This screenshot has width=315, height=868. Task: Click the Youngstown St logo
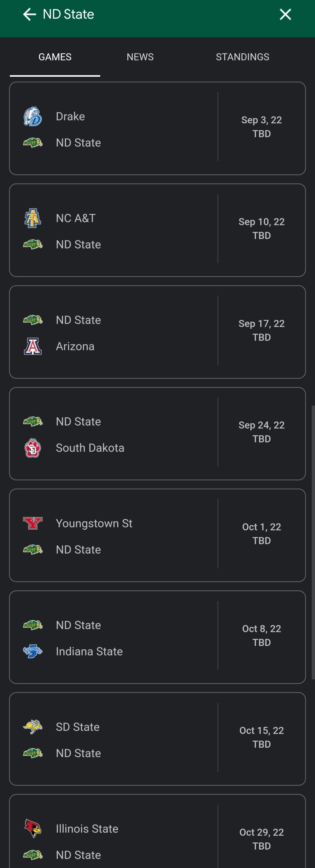(33, 523)
